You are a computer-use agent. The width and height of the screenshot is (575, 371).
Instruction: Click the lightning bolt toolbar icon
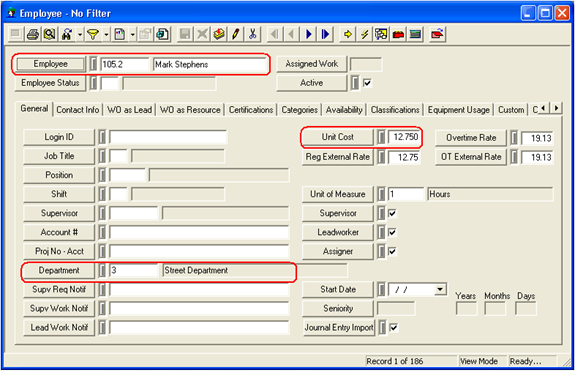point(365,34)
